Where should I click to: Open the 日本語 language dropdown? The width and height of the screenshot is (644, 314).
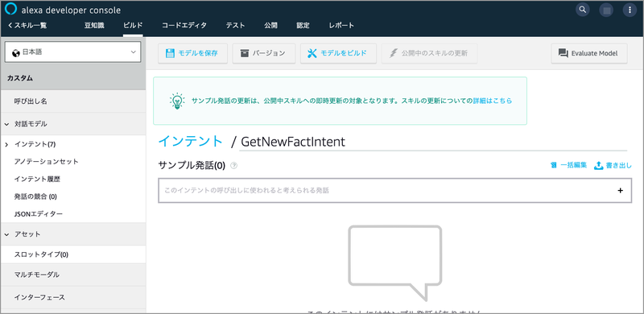[x=72, y=52]
